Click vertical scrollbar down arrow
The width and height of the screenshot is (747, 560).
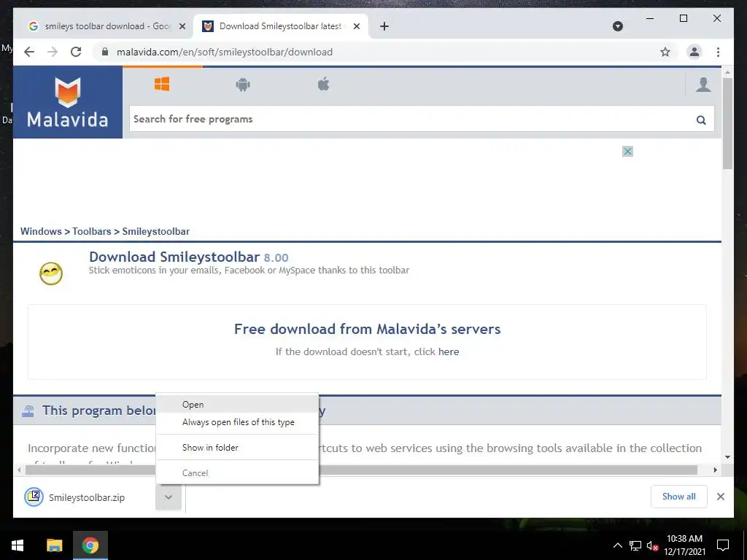727,457
